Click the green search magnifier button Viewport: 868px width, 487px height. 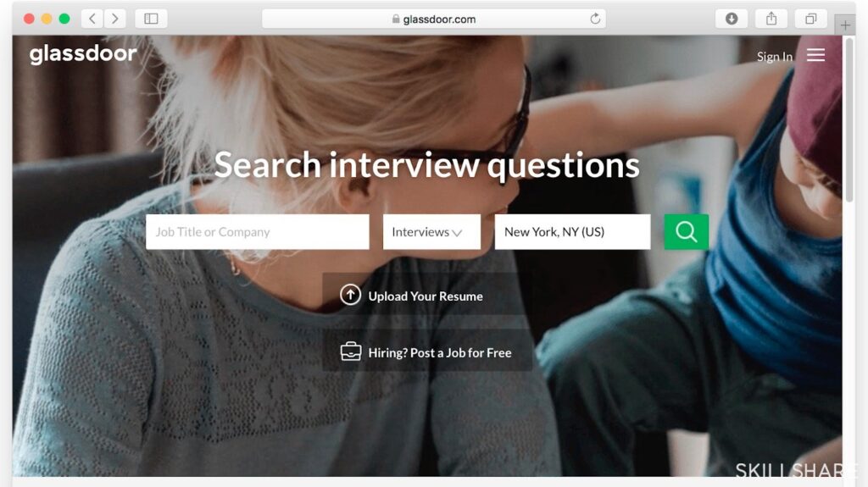686,232
